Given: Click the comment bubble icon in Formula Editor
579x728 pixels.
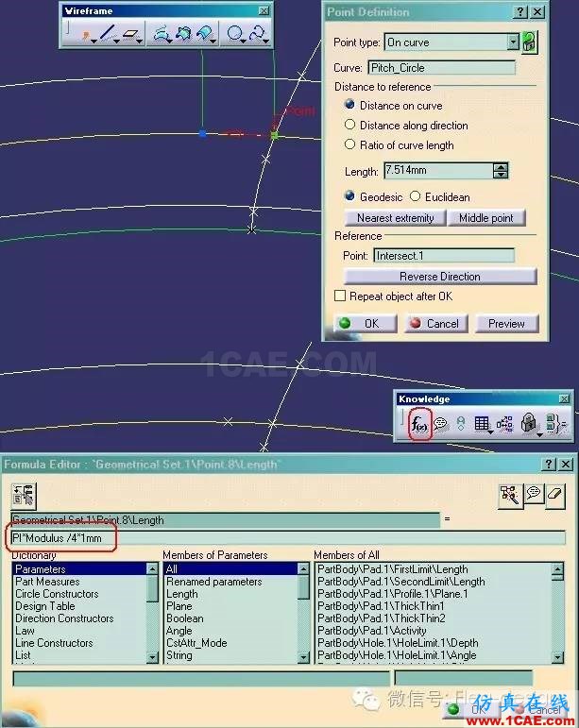Looking at the screenshot, I should tap(534, 494).
